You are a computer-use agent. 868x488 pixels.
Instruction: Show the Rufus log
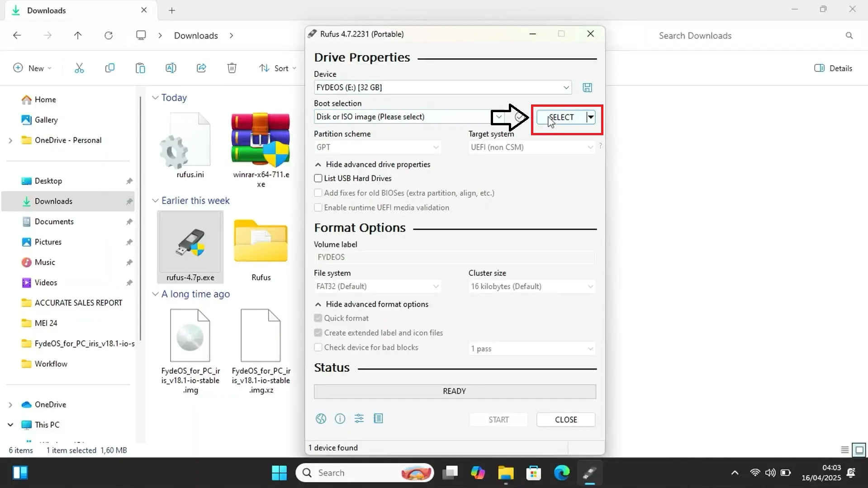378,419
